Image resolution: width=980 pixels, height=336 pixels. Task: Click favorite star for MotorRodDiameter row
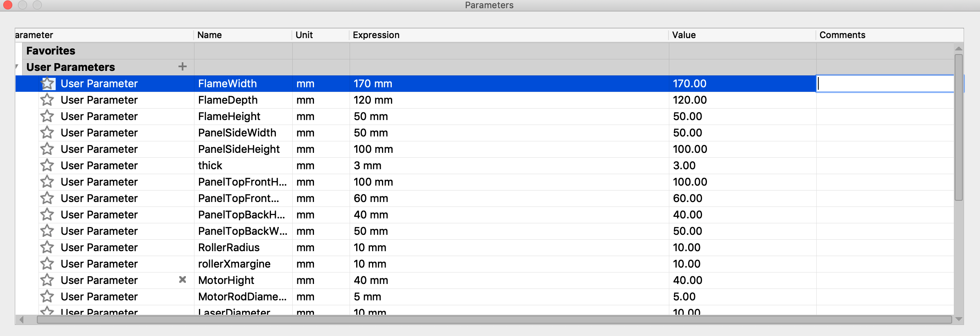[x=47, y=296]
